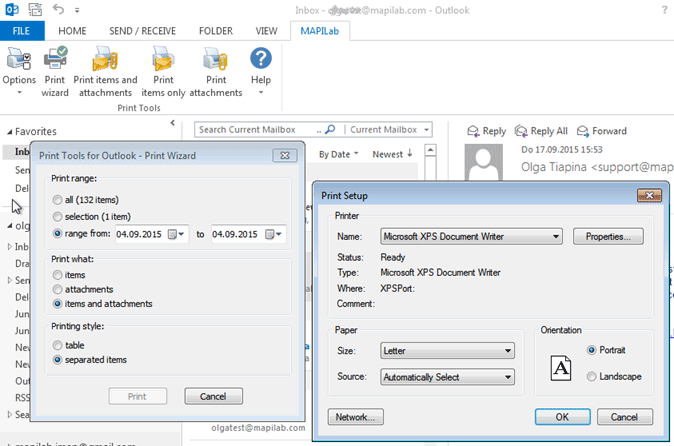The height and width of the screenshot is (446, 674).
Task: Collapse the Favorites section
Action: [9, 131]
